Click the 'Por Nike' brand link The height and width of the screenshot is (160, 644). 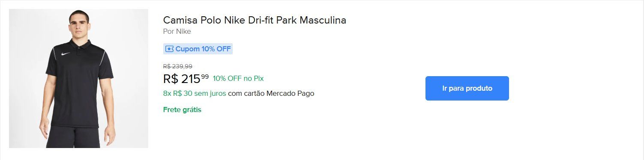click(177, 31)
